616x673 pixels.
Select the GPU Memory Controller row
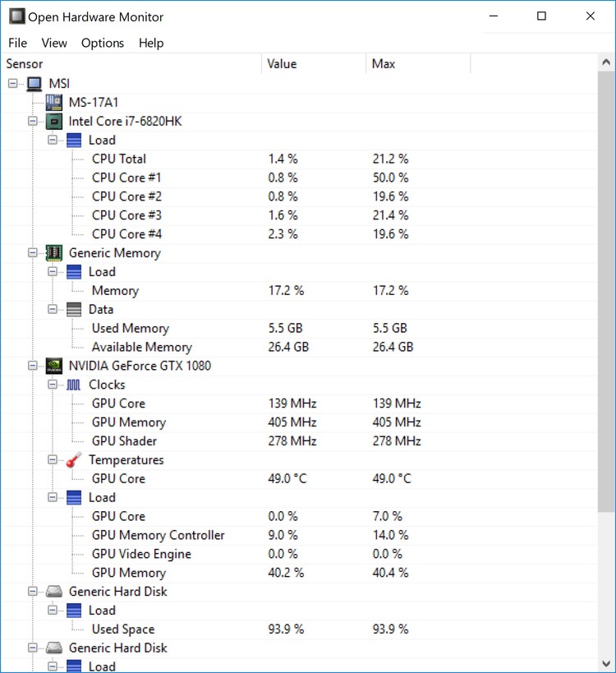300,535
